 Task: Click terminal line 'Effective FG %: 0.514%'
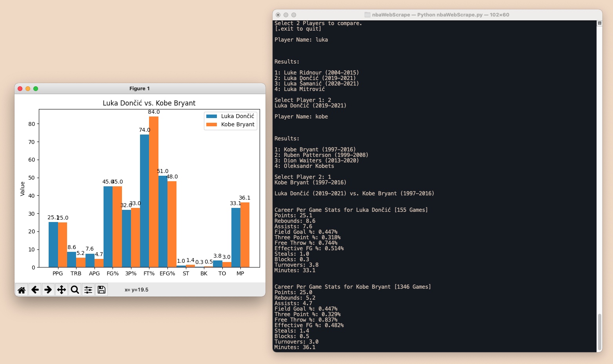pyautogui.click(x=309, y=248)
